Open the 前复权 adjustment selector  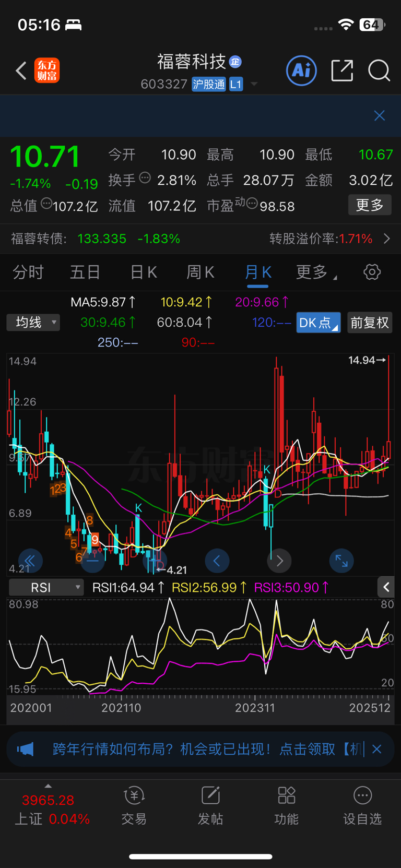coord(370,323)
